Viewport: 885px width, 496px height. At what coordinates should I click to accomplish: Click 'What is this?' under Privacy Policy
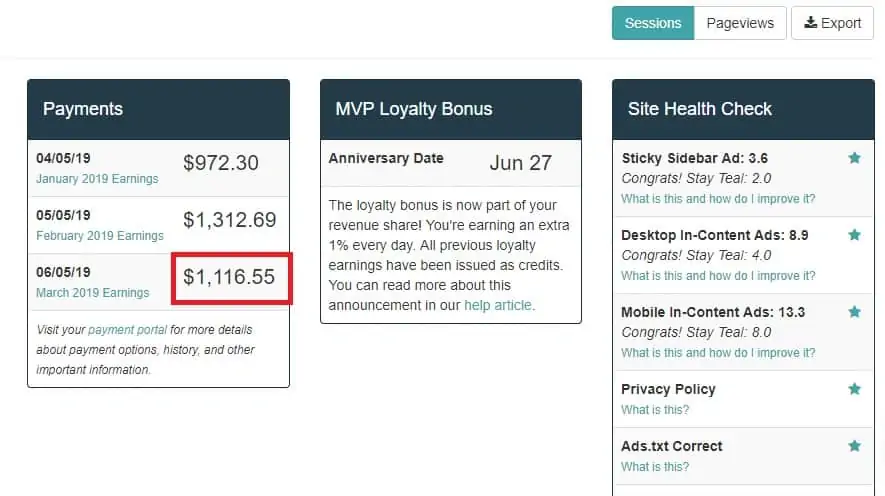tap(655, 410)
